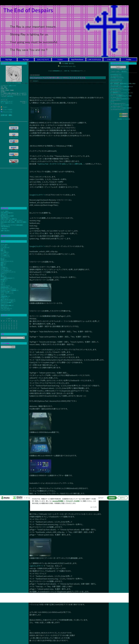139x644 pixels.
Task: Open the 記事作成・編集 link
Action: click(x=6, y=115)
